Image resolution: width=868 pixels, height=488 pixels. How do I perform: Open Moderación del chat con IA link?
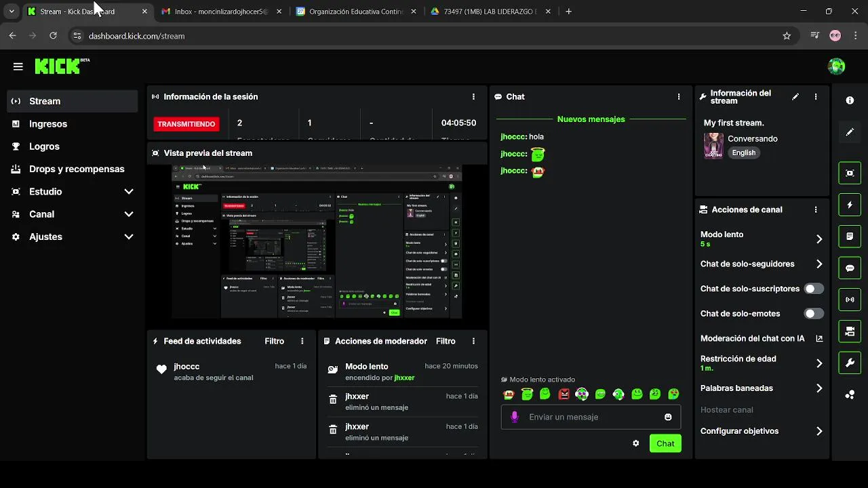pyautogui.click(x=762, y=338)
